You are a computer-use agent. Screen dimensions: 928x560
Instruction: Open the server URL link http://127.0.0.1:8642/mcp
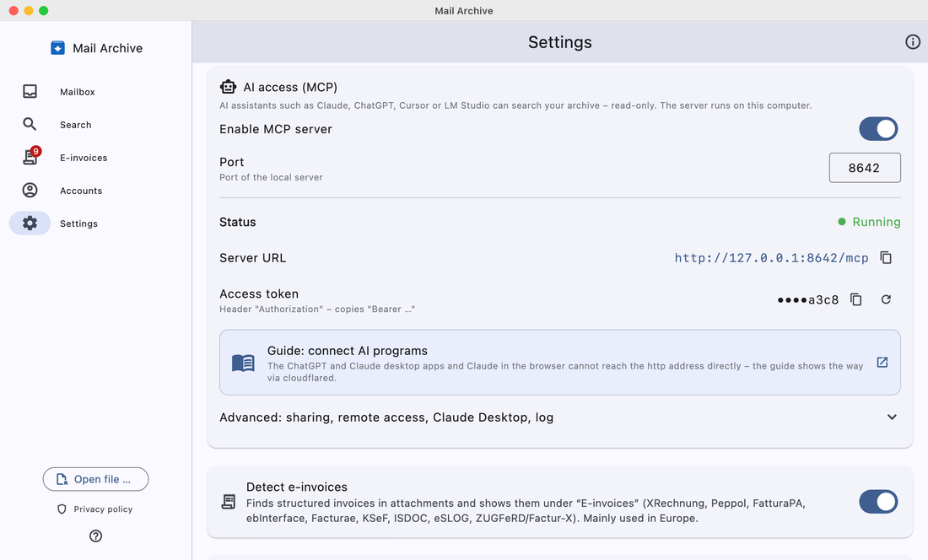point(771,258)
